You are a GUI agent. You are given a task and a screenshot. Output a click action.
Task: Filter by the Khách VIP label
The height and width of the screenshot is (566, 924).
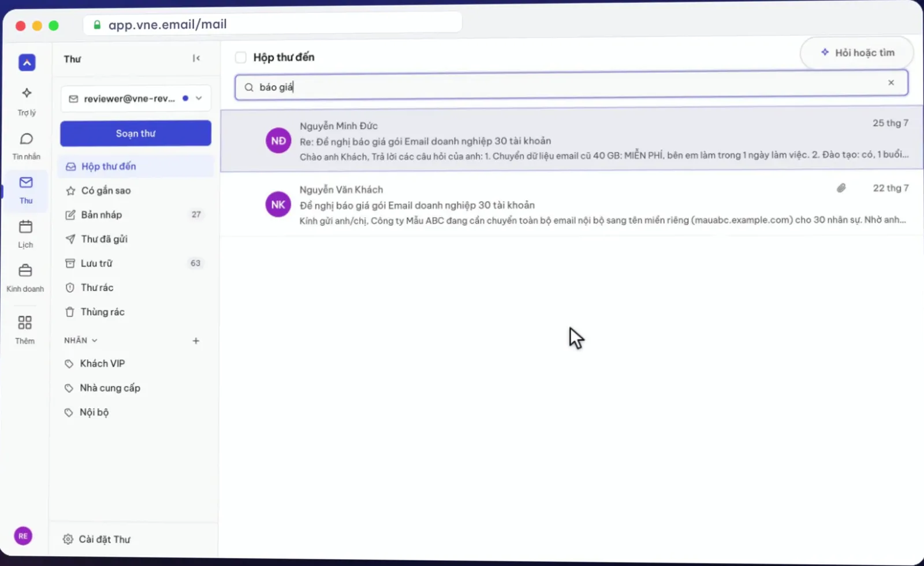[x=136, y=364]
